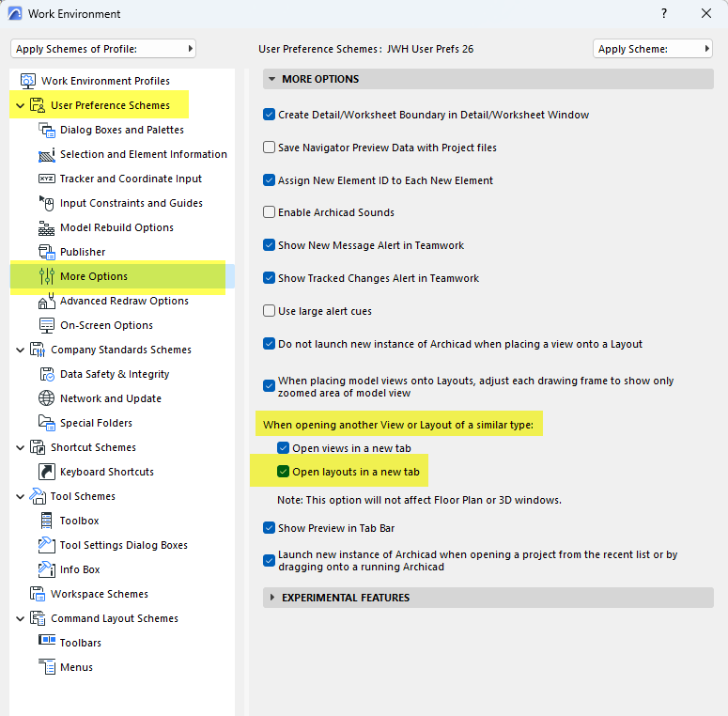This screenshot has height=716, width=728.
Task: Toggle Show Tracked Changes Alert in Teamwork
Action: coord(269,278)
